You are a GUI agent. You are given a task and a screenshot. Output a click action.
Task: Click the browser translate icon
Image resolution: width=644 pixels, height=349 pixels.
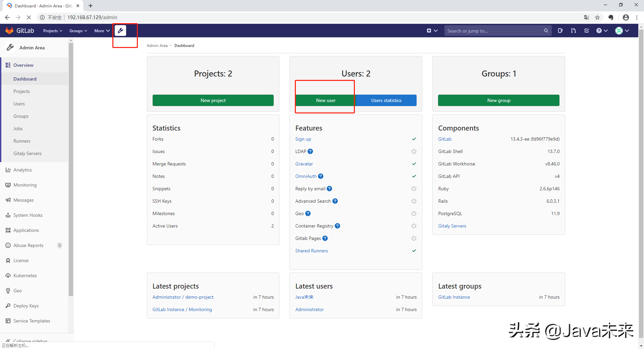587,17
